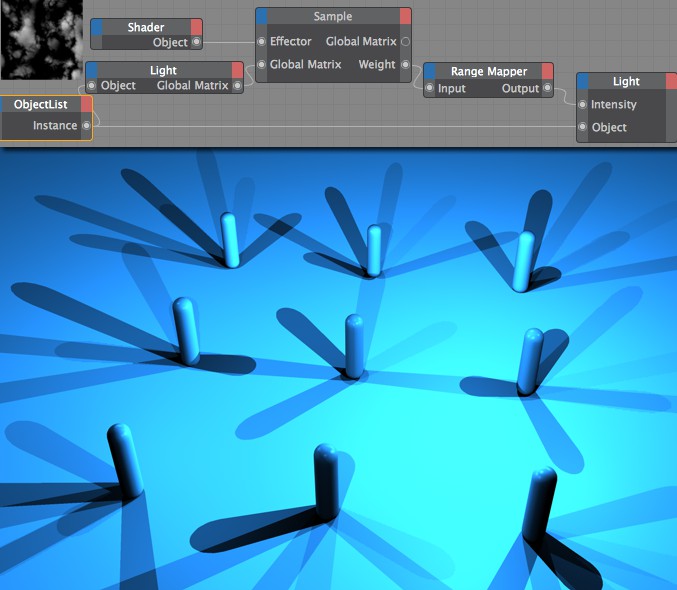
Task: Click the ObjectList node's red output corner
Action: (x=86, y=104)
